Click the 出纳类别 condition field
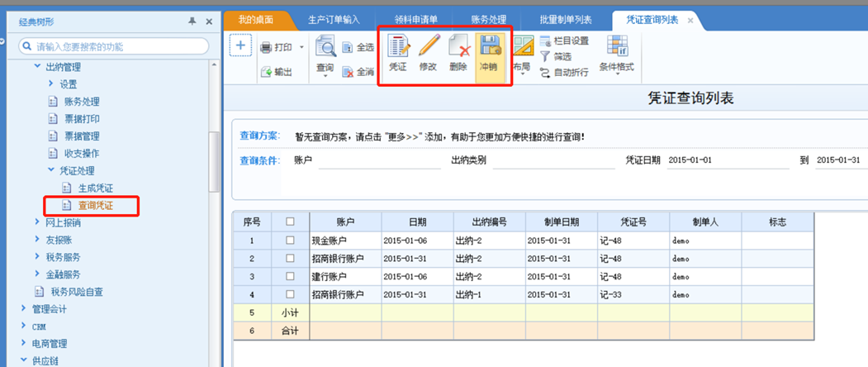The image size is (868, 367). [x=553, y=161]
